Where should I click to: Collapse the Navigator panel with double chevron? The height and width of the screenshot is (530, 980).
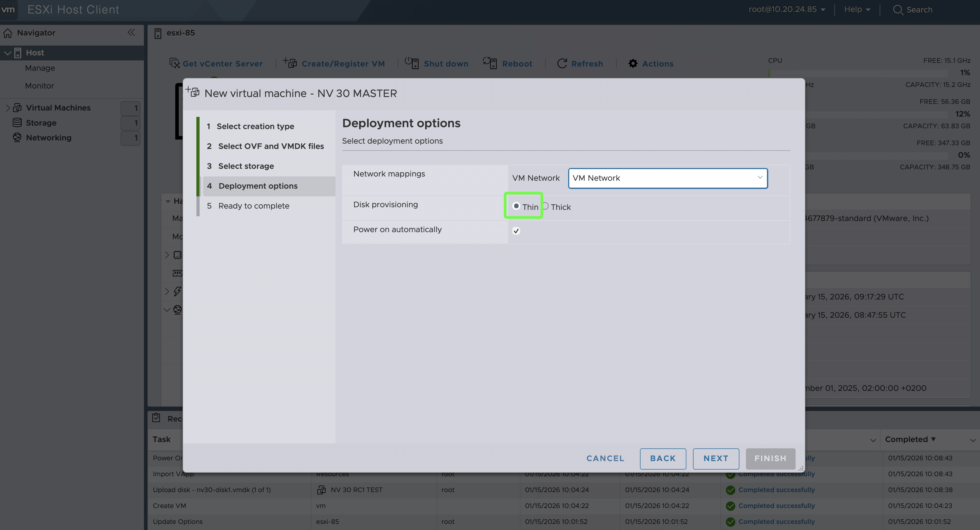click(x=131, y=32)
